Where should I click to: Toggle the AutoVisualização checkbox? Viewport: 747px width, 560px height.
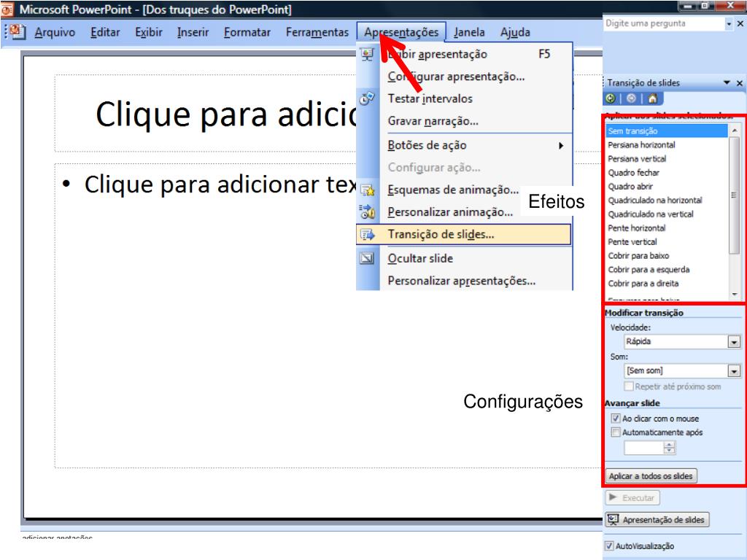pos(609,546)
